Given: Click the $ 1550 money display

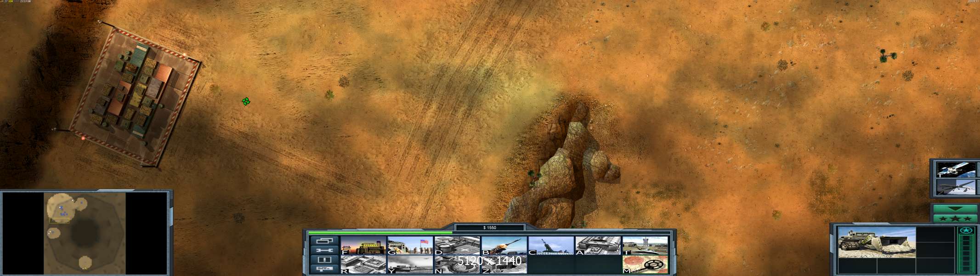Looking at the screenshot, I should point(490,228).
